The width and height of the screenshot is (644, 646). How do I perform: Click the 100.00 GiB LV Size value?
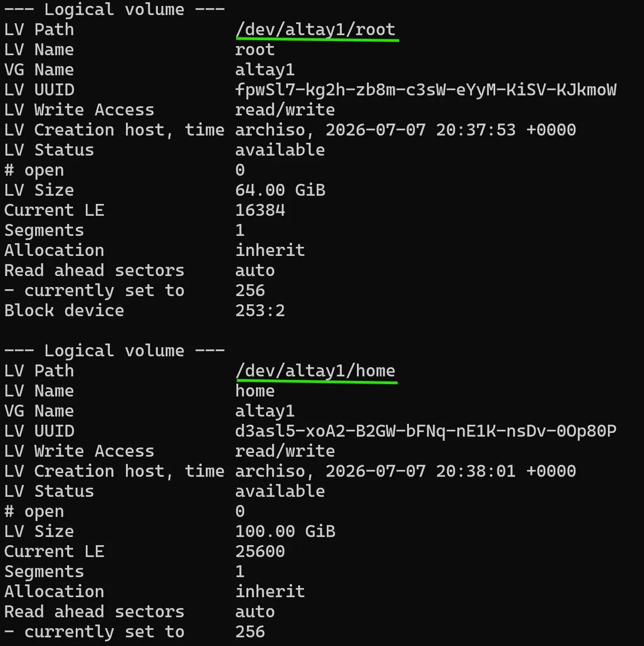(x=286, y=531)
